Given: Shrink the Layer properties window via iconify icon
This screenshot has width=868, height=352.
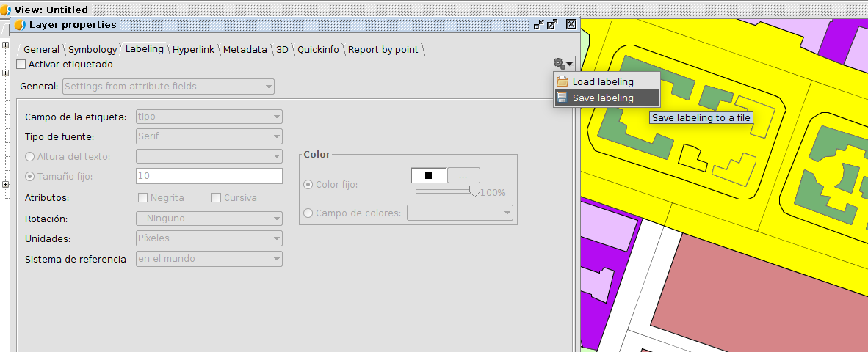Looking at the screenshot, I should (538, 25).
